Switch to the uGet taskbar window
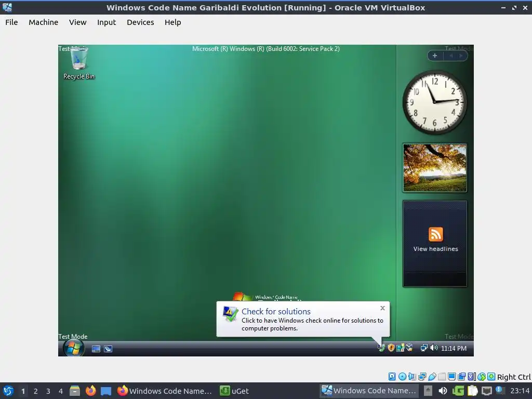 pos(235,391)
